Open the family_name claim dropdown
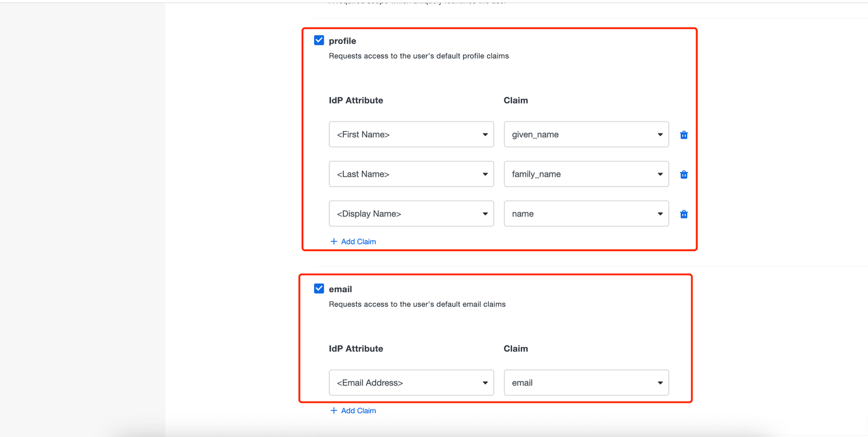This screenshot has height=437, width=868. click(x=586, y=174)
